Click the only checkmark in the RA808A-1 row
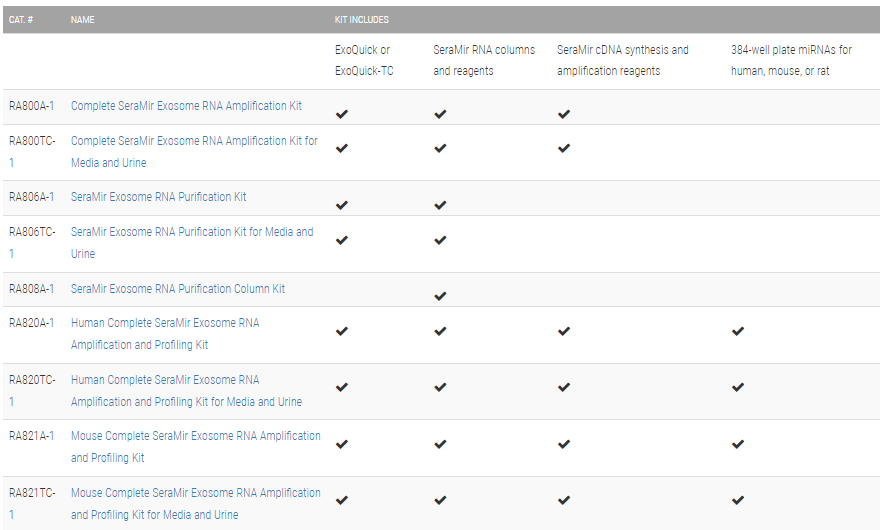This screenshot has width=884, height=530. pyautogui.click(x=440, y=296)
